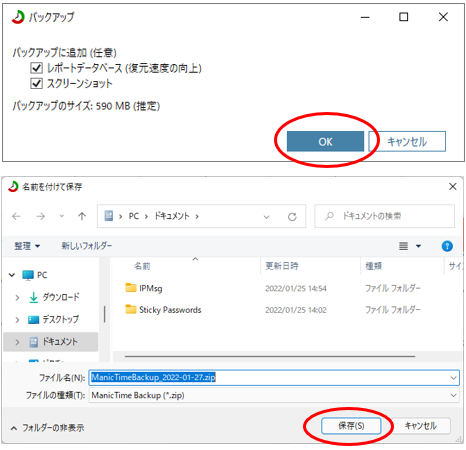Screen dimensions: 466x450
Task: Expand the ファイル名 combo box arrow
Action: (453, 378)
